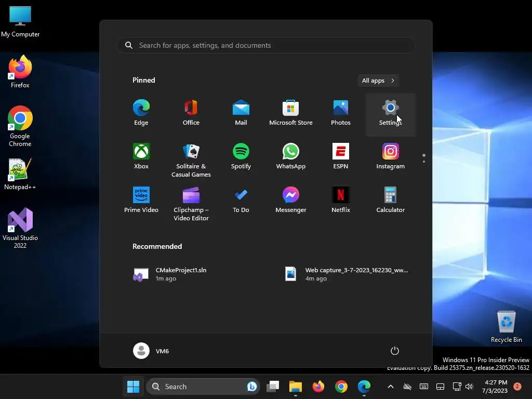Open the WhatsApp app
Viewport: 532px width, 399px height.
click(x=291, y=157)
